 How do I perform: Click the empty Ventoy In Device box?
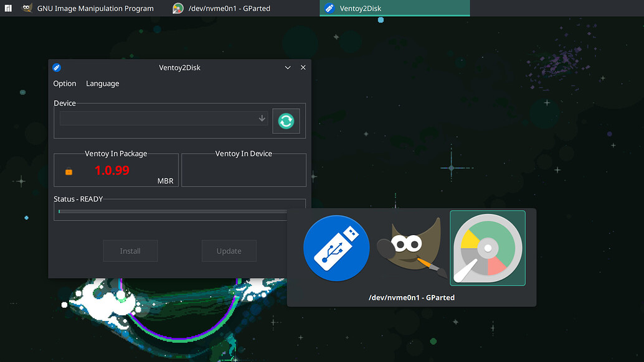pyautogui.click(x=244, y=172)
